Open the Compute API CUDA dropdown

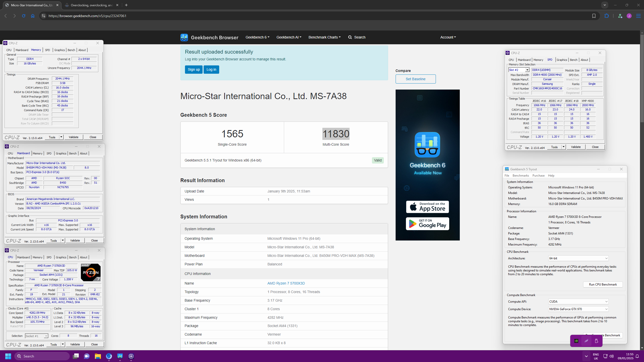[x=578, y=301]
